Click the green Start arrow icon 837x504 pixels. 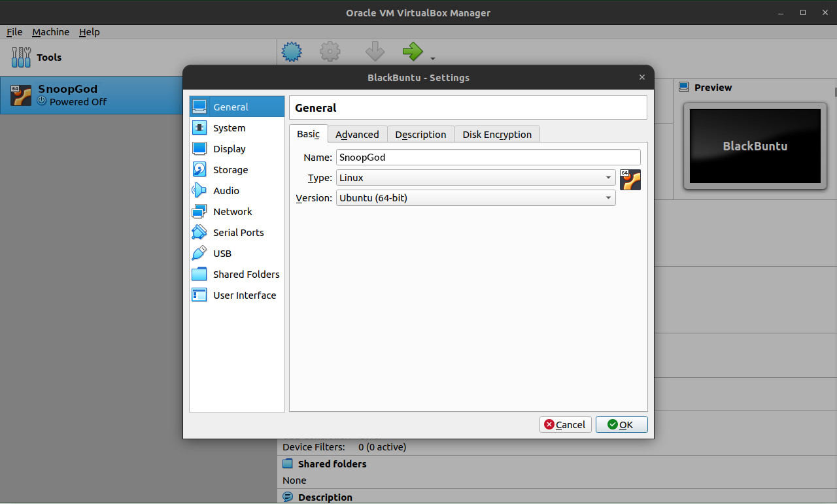coord(413,52)
